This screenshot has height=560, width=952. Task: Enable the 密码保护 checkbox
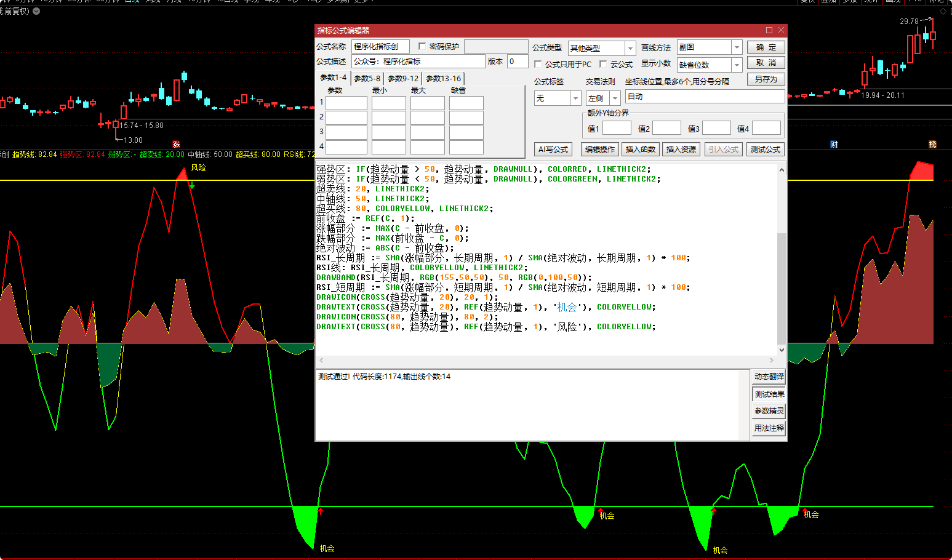422,46
